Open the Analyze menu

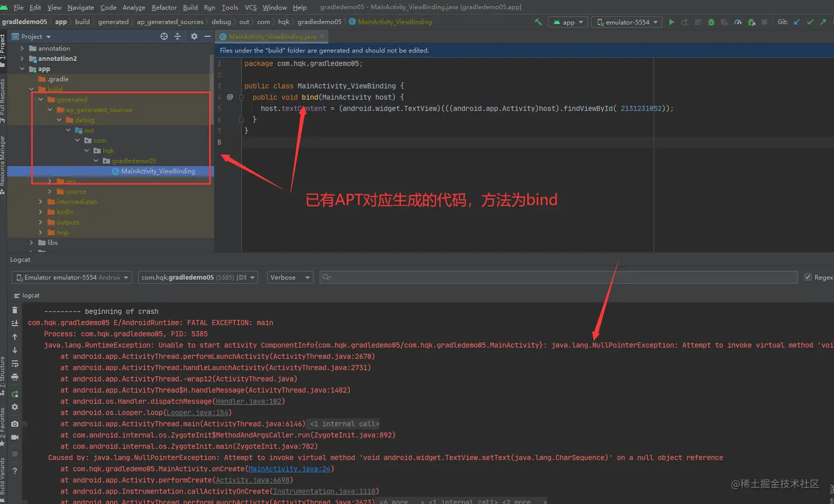[x=133, y=7]
